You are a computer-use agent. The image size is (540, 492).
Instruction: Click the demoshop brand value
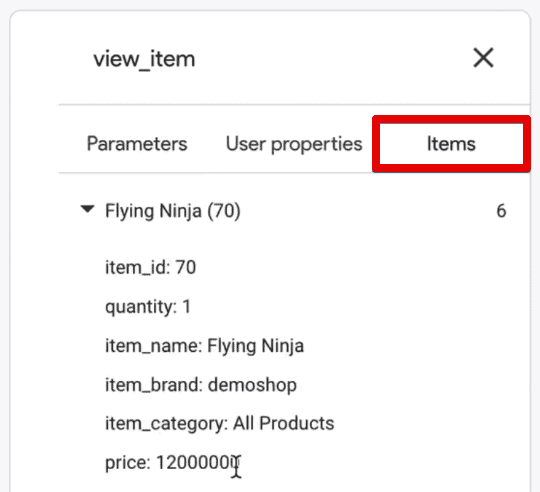[252, 385]
